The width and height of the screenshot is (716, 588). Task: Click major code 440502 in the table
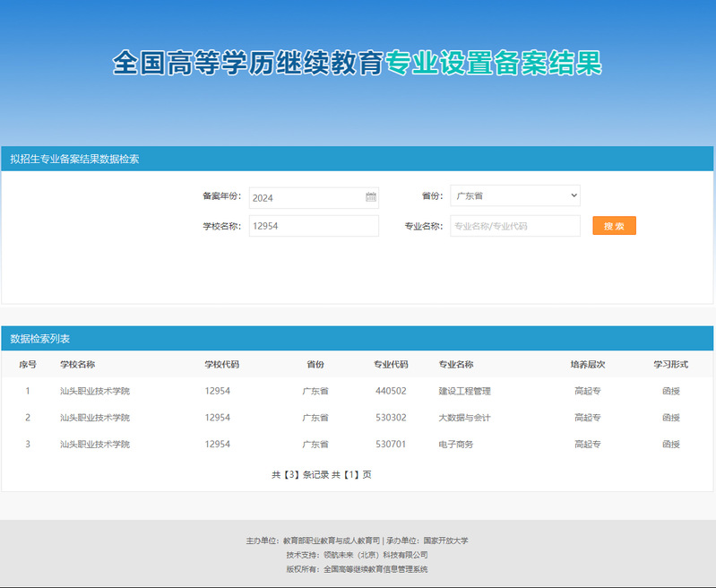point(391,392)
